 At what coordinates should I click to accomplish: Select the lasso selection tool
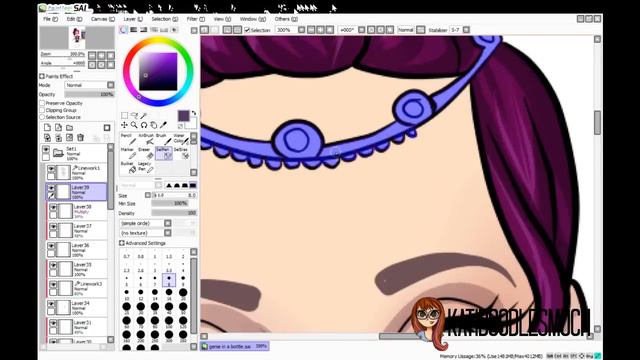coord(134,116)
